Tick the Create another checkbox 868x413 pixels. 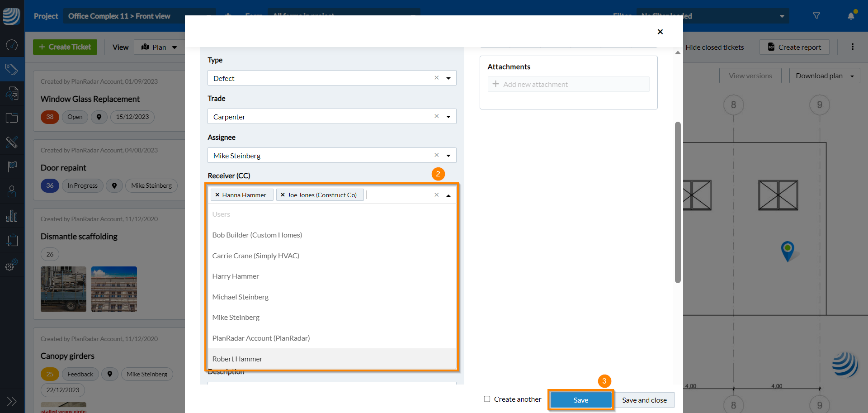tap(487, 399)
